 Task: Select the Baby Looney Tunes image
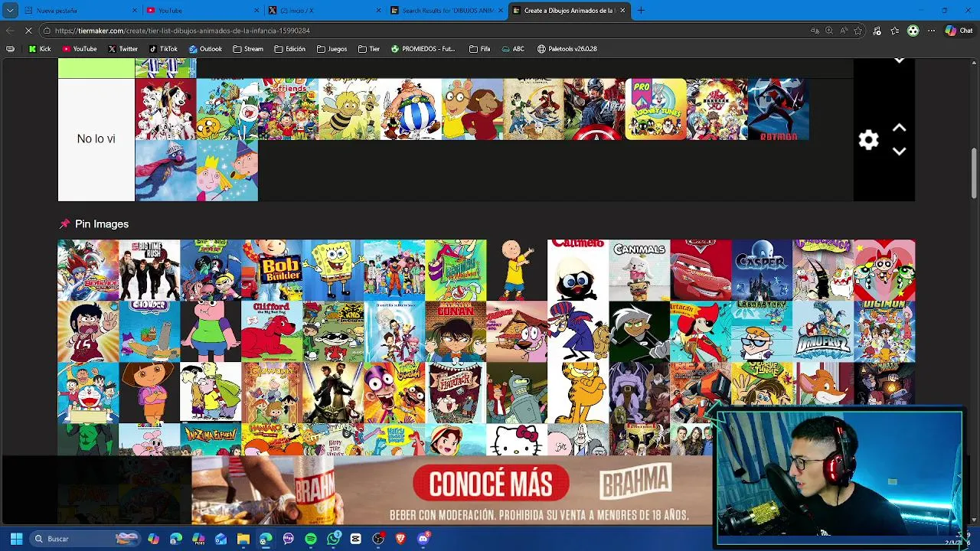pos(656,109)
